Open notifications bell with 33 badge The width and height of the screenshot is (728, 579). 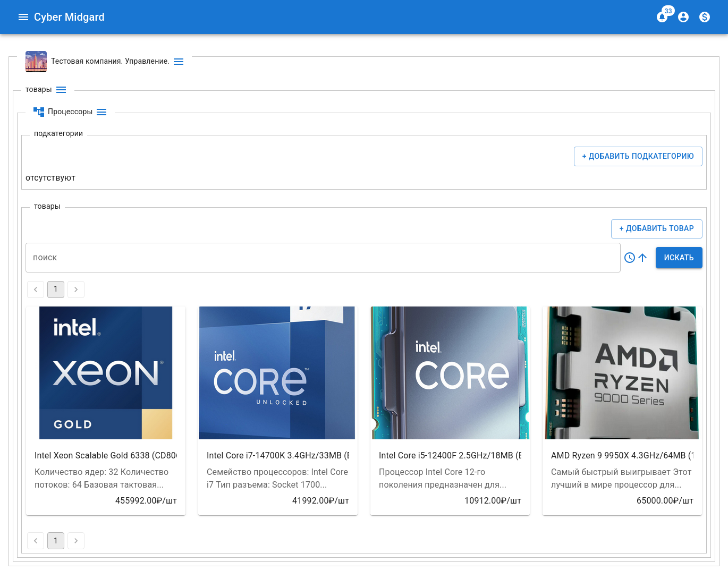point(662,17)
